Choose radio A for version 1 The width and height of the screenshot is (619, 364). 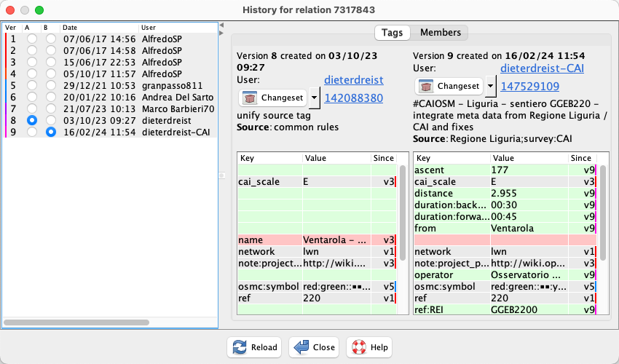[31, 39]
